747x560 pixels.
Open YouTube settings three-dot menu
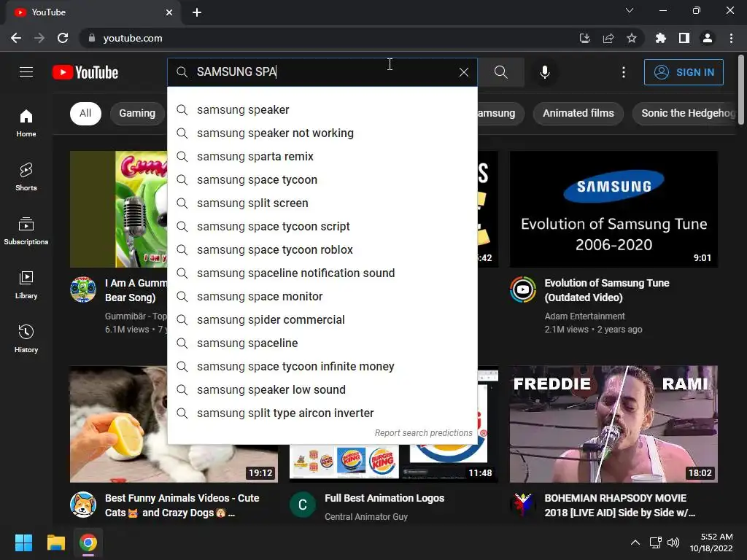(x=623, y=72)
